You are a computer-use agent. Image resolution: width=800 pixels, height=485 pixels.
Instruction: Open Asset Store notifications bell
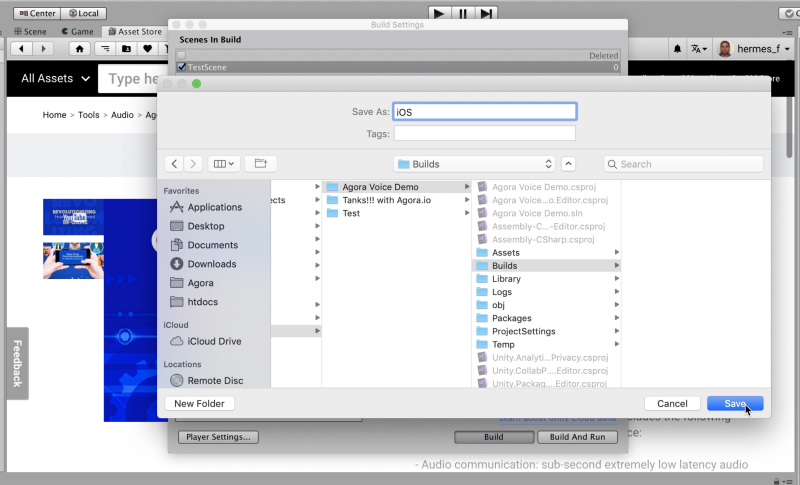[x=677, y=49]
